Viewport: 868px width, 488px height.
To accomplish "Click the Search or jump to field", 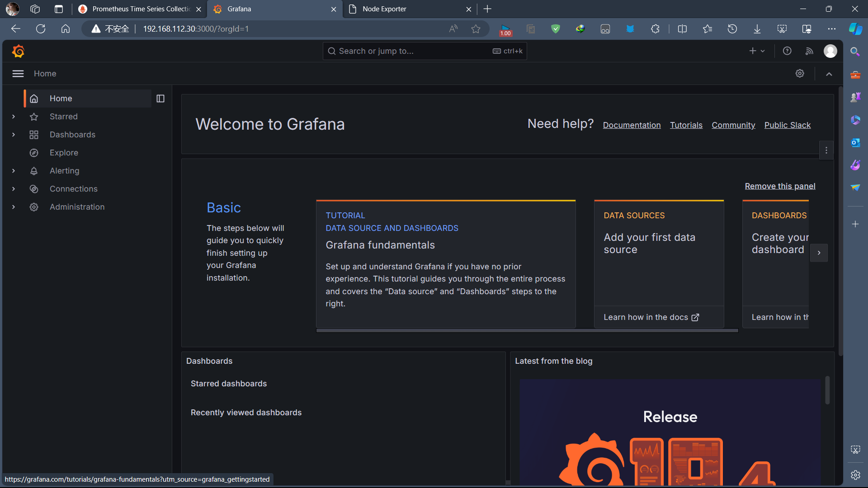I will tap(407, 51).
